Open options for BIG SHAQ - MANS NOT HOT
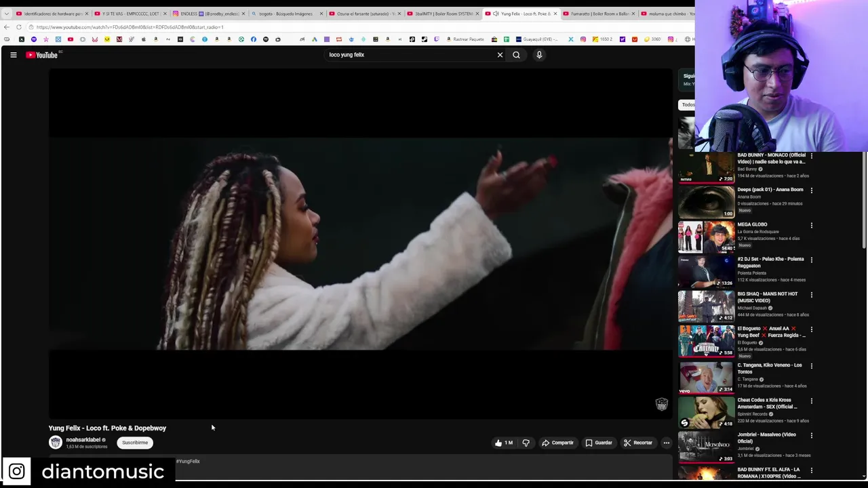 click(811, 295)
